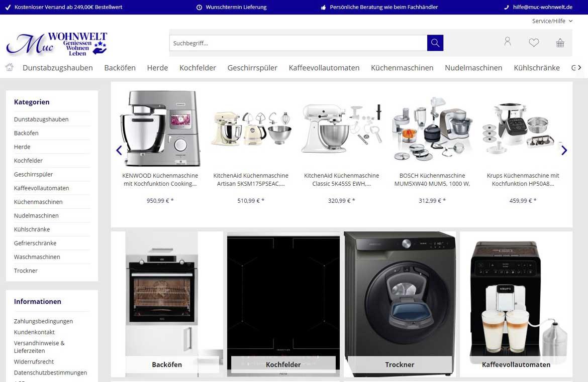Select Kühlschränke in Kategorien sidebar

32,229
